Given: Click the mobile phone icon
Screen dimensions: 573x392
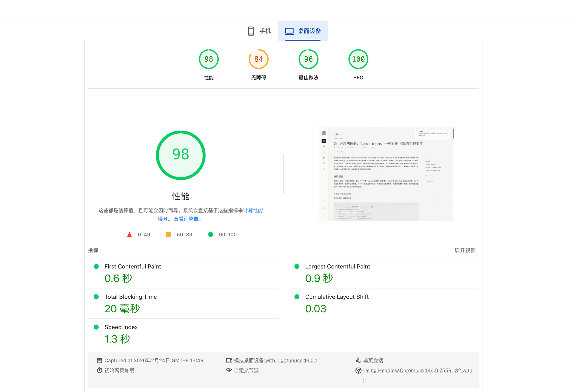Looking at the screenshot, I should click(251, 31).
